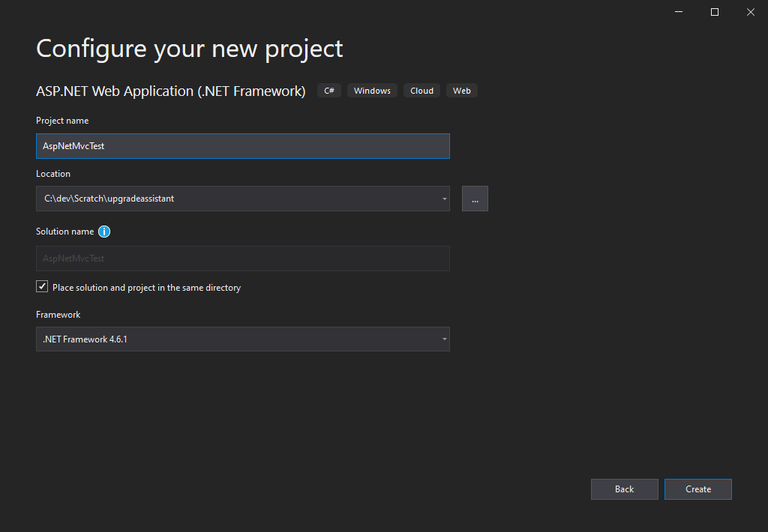Open the Framework version dropdown arrow

click(x=444, y=339)
